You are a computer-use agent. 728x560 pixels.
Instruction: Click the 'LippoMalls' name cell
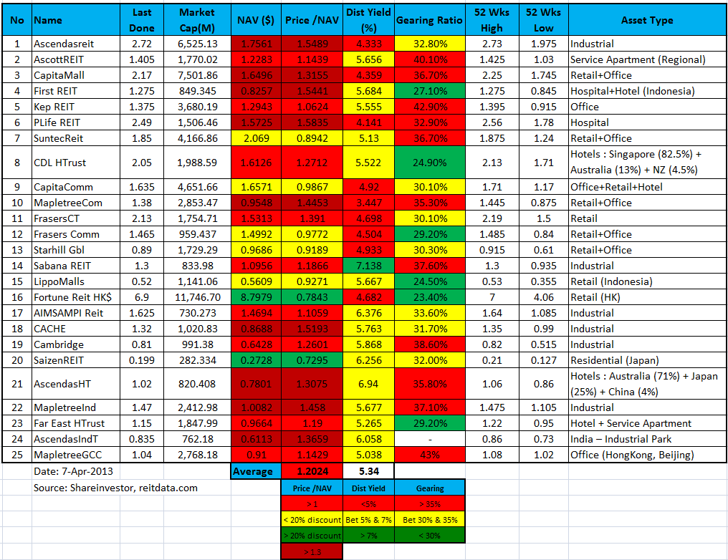point(76,281)
